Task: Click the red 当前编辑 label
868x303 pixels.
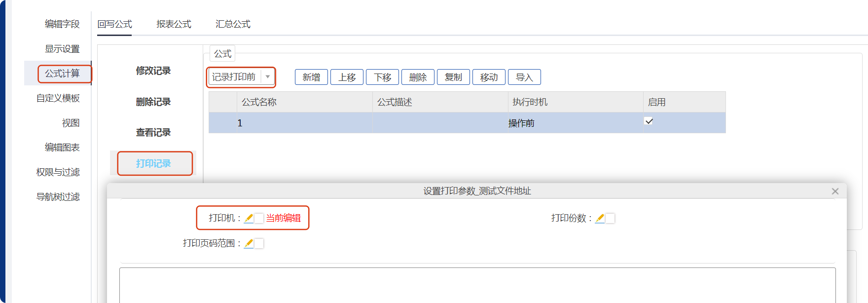Action: (283, 218)
